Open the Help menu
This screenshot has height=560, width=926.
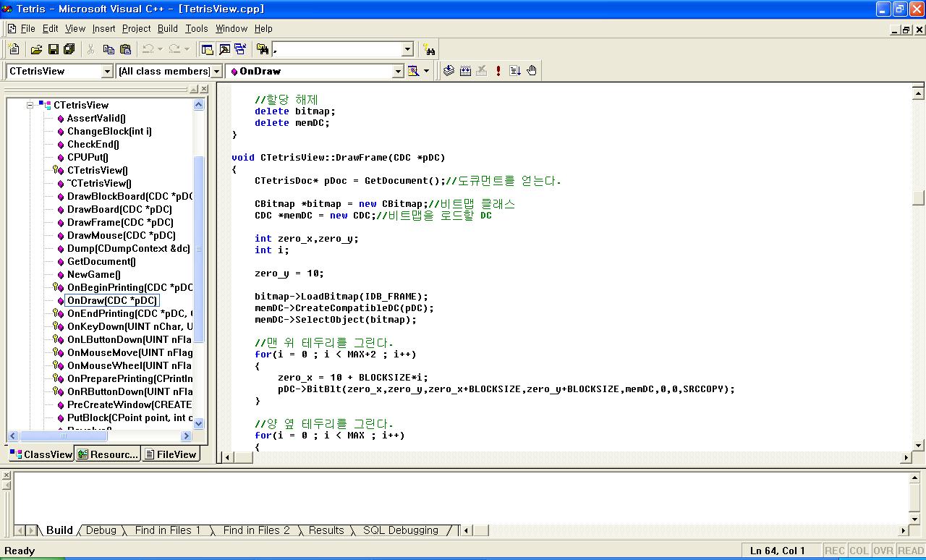pyautogui.click(x=263, y=29)
